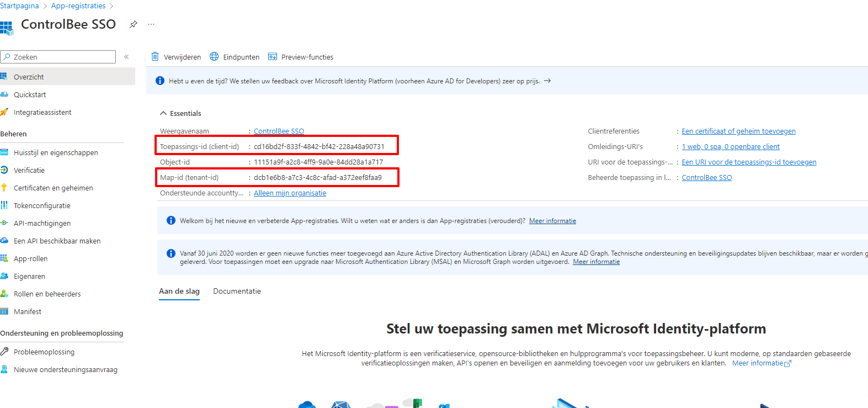Screen dimensions: 868x408
Task: Click the Tokenconfiguratie bars icon
Action: (x=4, y=205)
